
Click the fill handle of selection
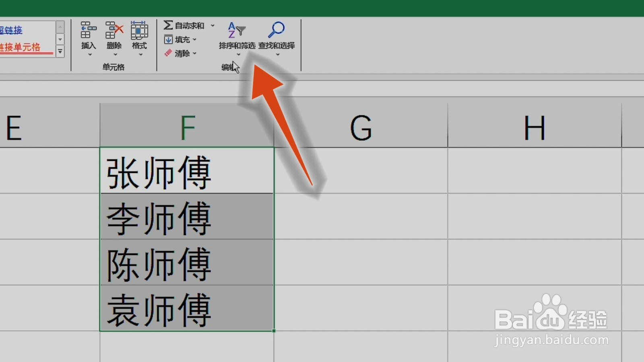274,331
